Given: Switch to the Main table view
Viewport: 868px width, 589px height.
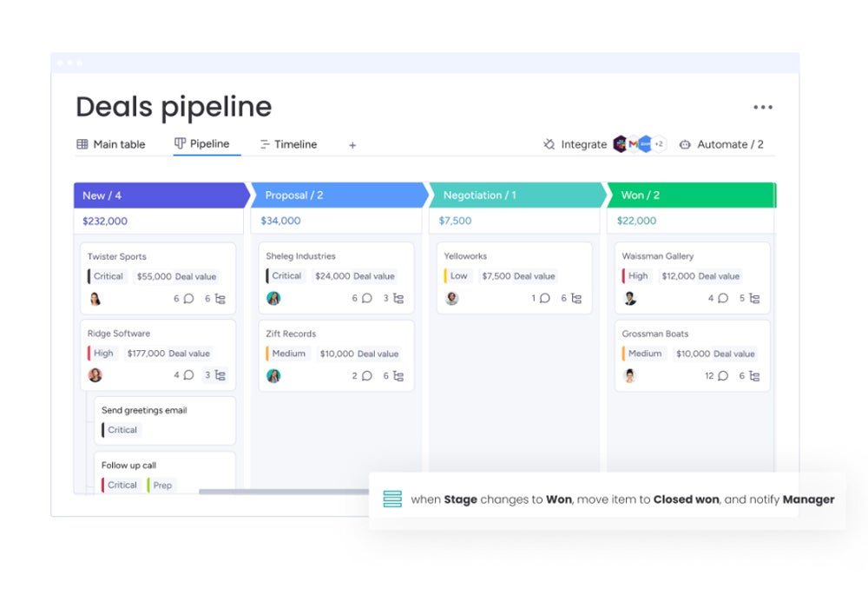Looking at the screenshot, I should coord(111,144).
